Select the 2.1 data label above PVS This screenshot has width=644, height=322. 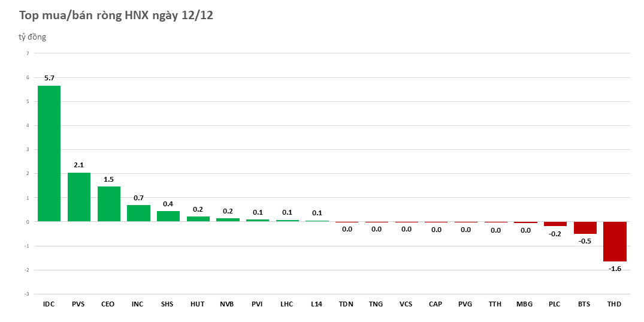(79, 165)
